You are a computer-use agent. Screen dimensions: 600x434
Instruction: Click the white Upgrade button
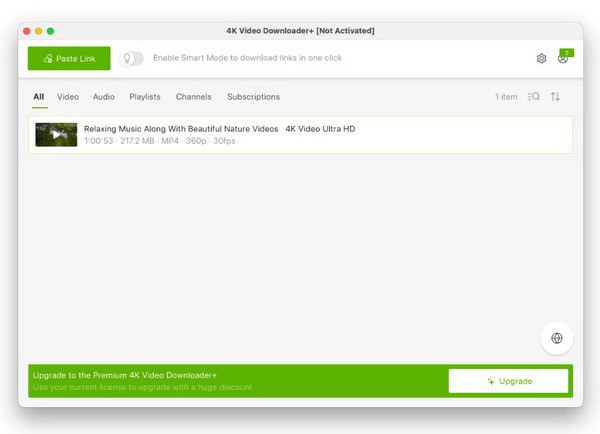(x=508, y=381)
